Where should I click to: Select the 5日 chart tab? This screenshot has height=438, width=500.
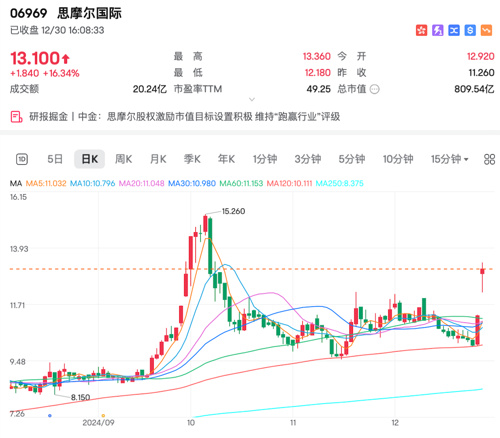pos(55,159)
